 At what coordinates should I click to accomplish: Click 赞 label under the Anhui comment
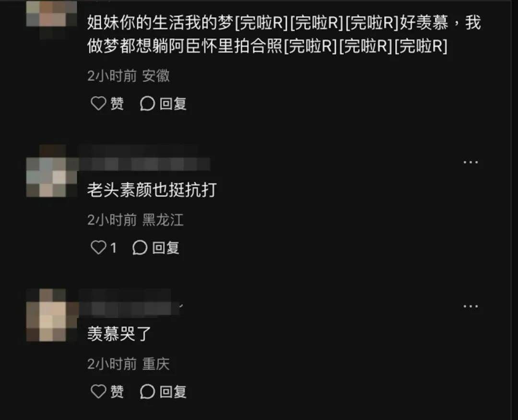pyautogui.click(x=117, y=104)
